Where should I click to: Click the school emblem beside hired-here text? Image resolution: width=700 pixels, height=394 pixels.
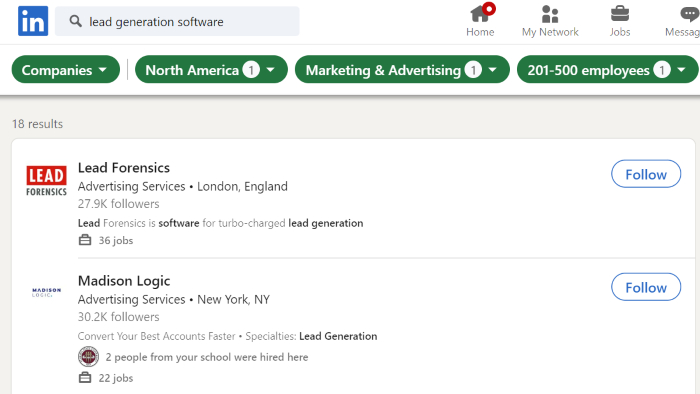tap(88, 357)
